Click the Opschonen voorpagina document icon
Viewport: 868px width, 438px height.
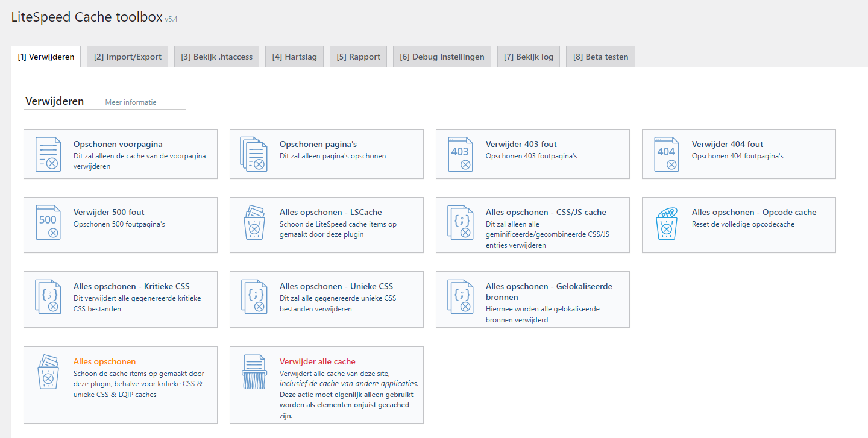click(x=48, y=154)
